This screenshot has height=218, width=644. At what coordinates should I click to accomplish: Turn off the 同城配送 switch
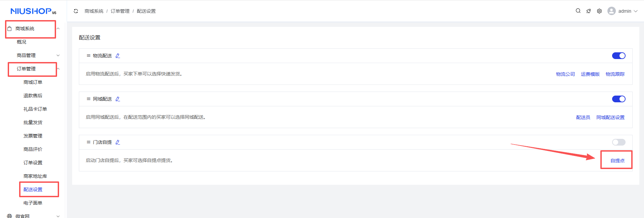[x=618, y=99]
